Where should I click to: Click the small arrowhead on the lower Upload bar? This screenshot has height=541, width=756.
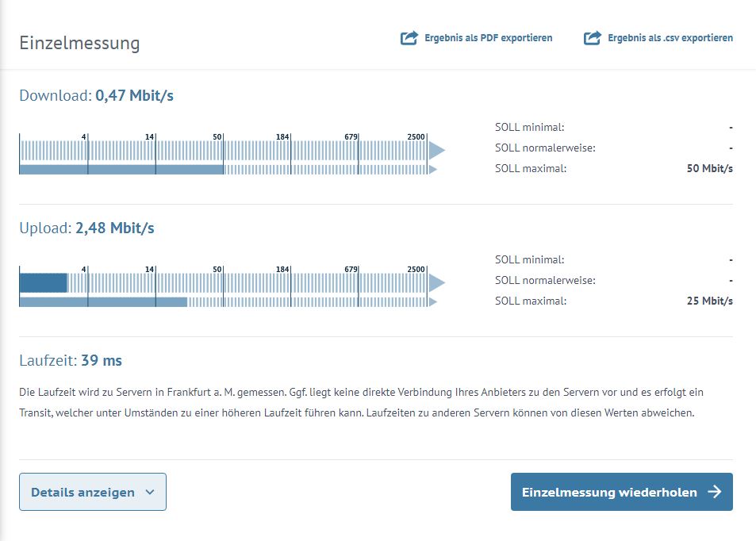click(x=432, y=301)
